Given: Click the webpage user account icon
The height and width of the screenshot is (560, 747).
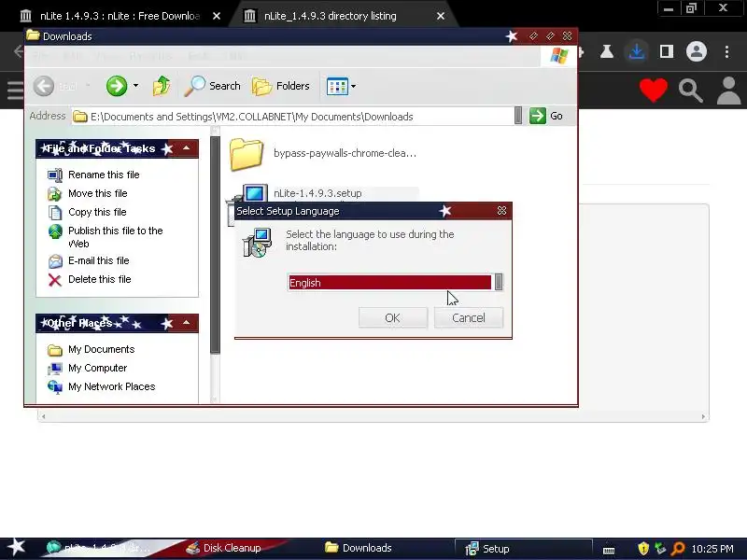Looking at the screenshot, I should click(x=729, y=91).
